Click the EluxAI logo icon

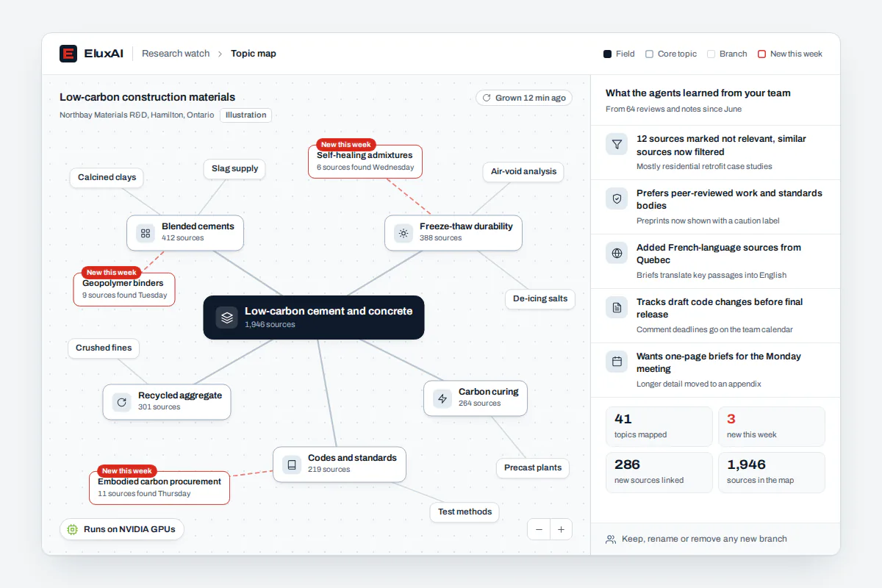pyautogui.click(x=68, y=54)
